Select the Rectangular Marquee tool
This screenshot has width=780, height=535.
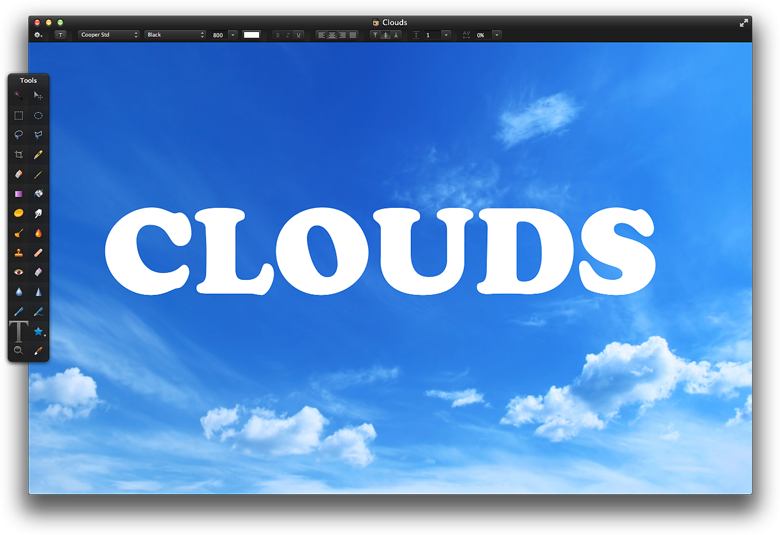pyautogui.click(x=18, y=116)
